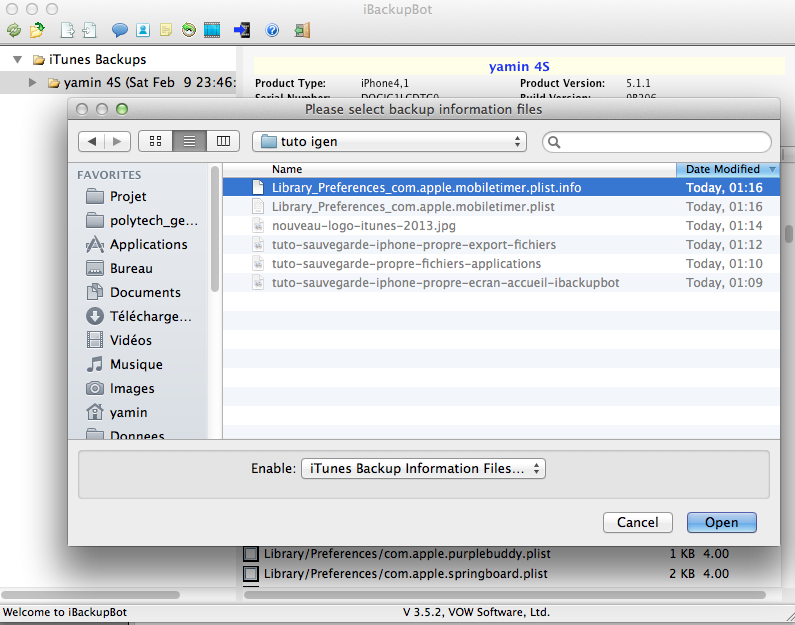Screen dimensions: 795x625
Task: Open the multimedia film strip icon
Action: click(212, 30)
